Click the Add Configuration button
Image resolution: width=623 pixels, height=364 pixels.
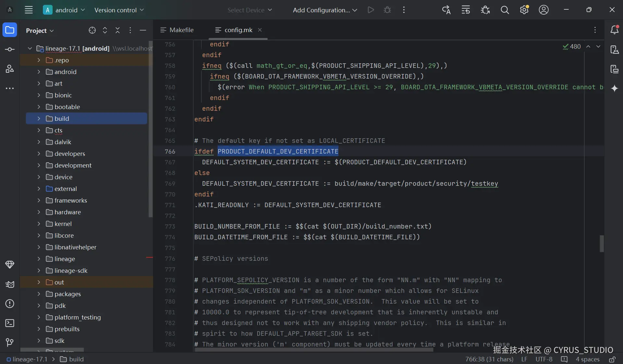pyautogui.click(x=324, y=10)
